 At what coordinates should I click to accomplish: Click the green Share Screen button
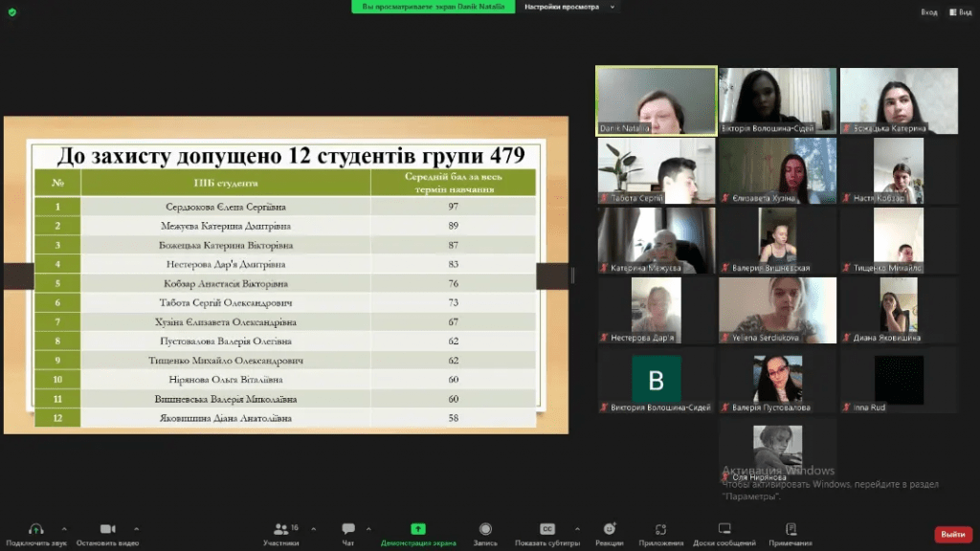click(418, 529)
